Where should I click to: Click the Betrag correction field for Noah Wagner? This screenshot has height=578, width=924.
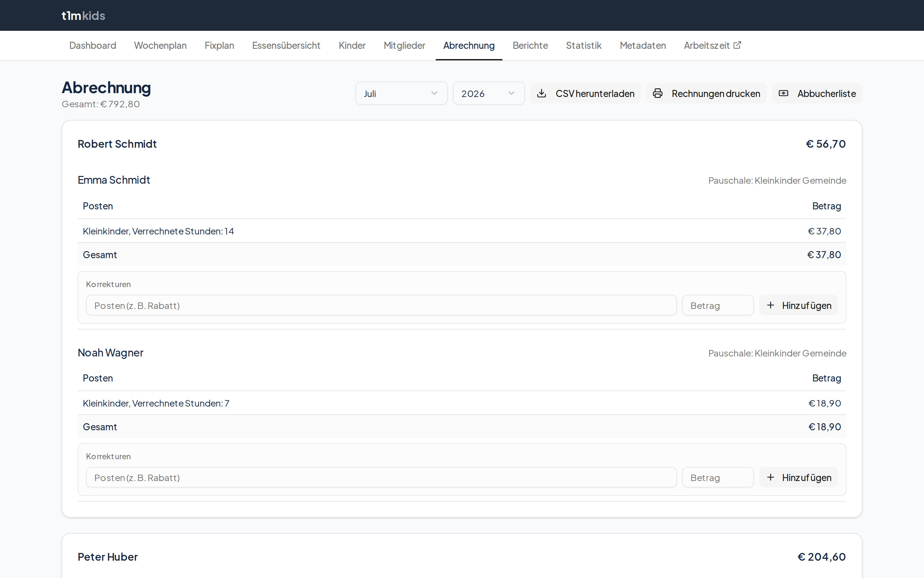tap(717, 477)
